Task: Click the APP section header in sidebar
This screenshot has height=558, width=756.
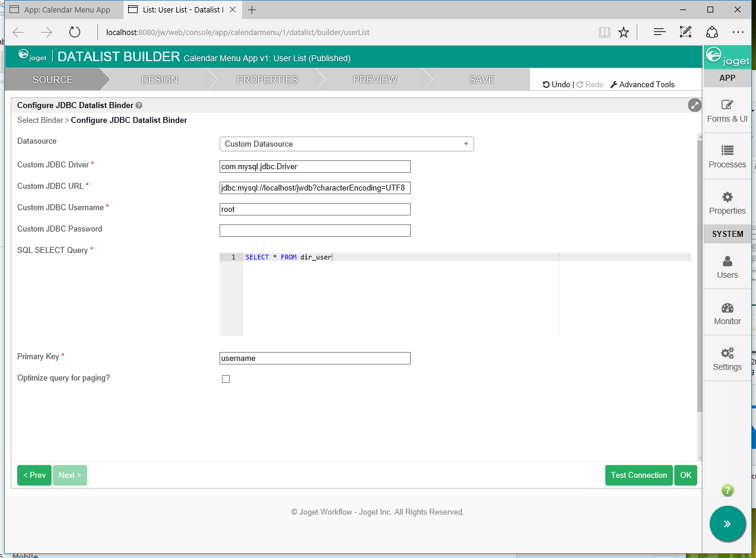Action: coord(727,78)
